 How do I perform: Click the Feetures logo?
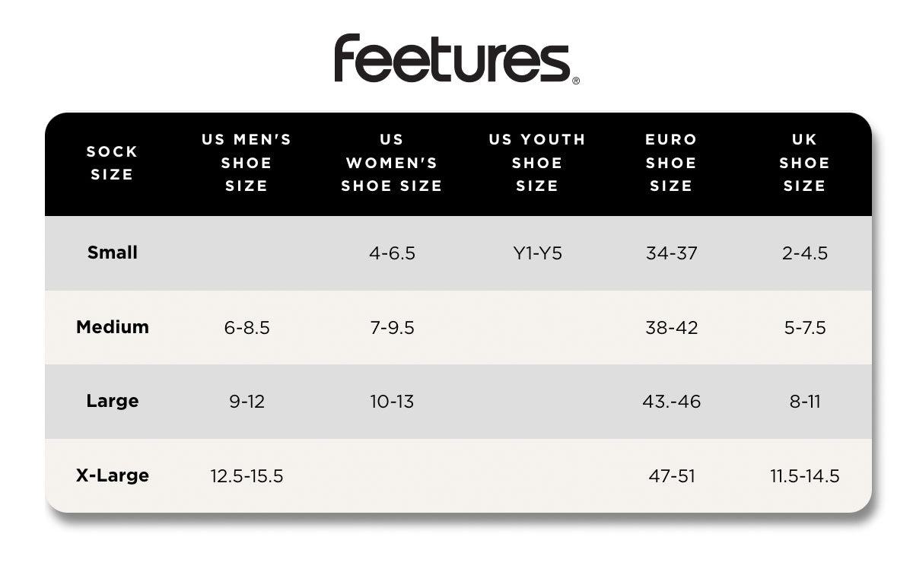[x=456, y=59]
